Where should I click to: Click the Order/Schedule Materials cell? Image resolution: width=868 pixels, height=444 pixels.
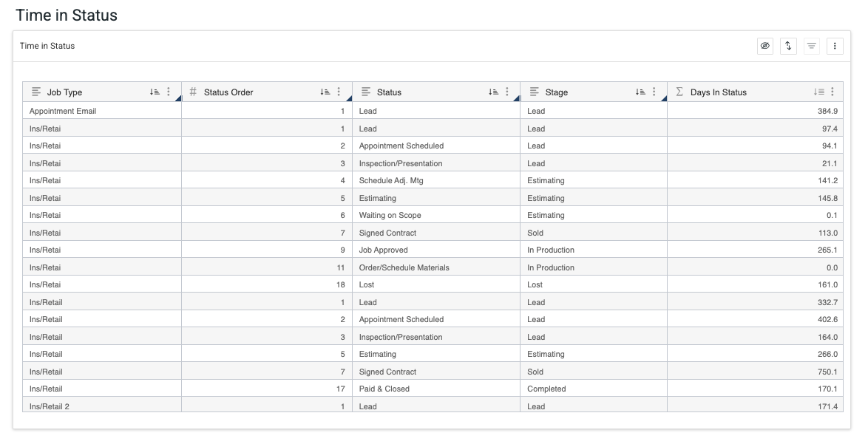click(x=436, y=267)
